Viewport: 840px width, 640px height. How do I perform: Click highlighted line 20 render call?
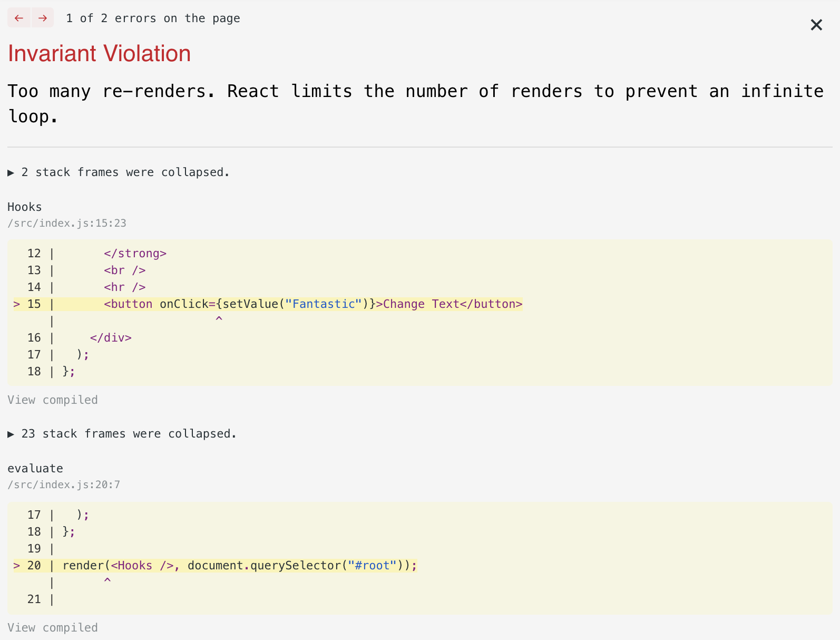click(x=215, y=566)
